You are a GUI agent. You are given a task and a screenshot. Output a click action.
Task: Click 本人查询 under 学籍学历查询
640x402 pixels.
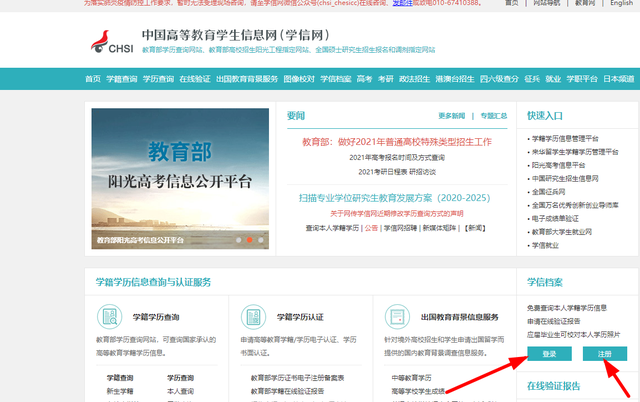(x=180, y=391)
